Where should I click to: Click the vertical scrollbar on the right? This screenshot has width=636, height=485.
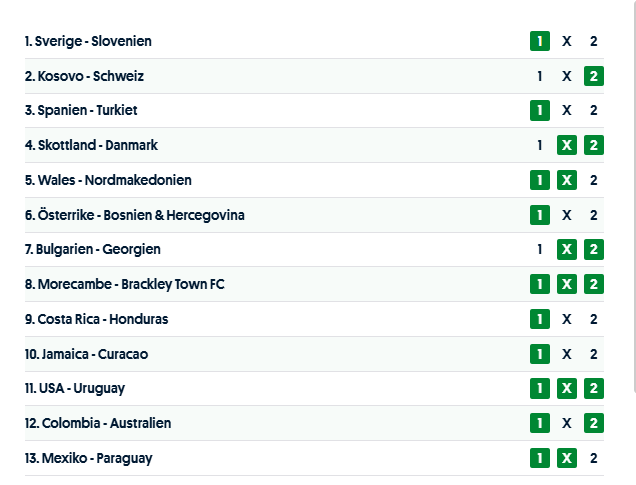[x=633, y=200]
